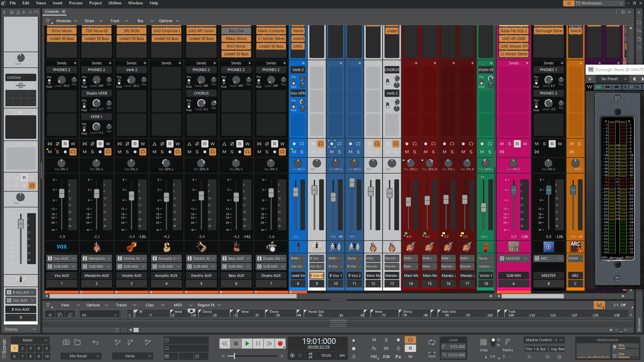
Task: Open the MAIN screenset dropdown
Action: (30, 340)
